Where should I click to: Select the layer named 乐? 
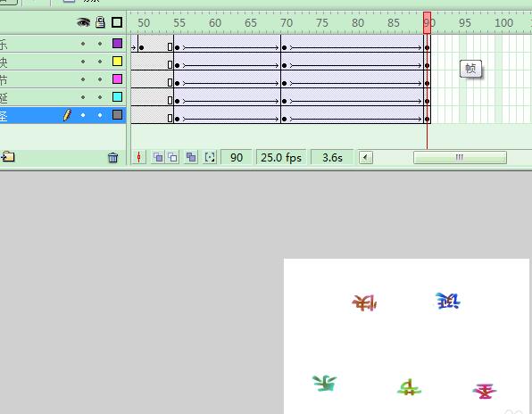coord(62,44)
